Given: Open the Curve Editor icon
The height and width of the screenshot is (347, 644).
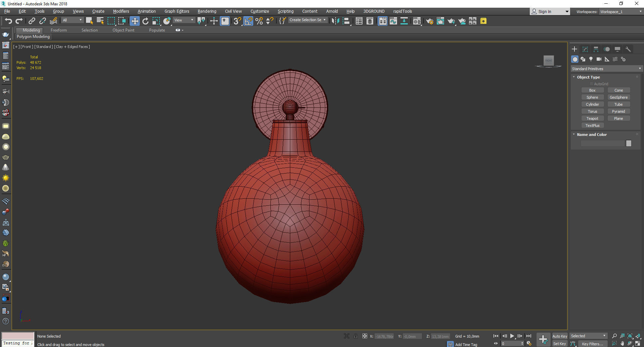Looking at the screenshot, I should tap(393, 21).
